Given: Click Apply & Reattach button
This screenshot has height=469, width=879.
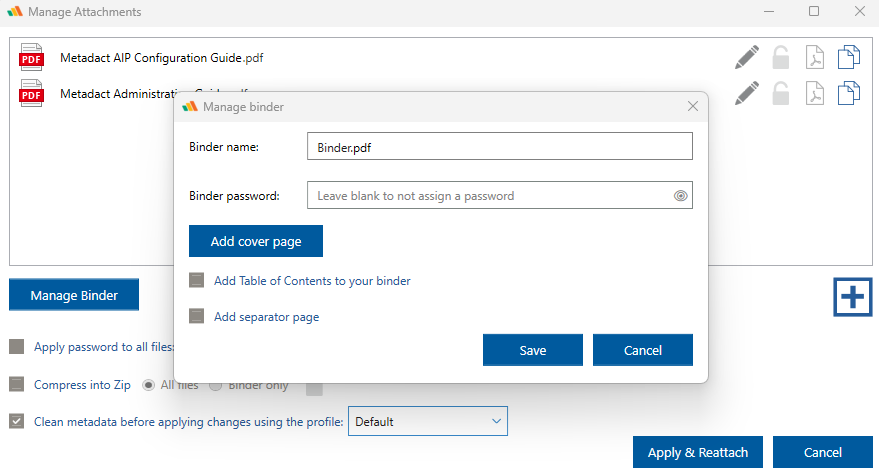Looking at the screenshot, I should coord(698,452).
